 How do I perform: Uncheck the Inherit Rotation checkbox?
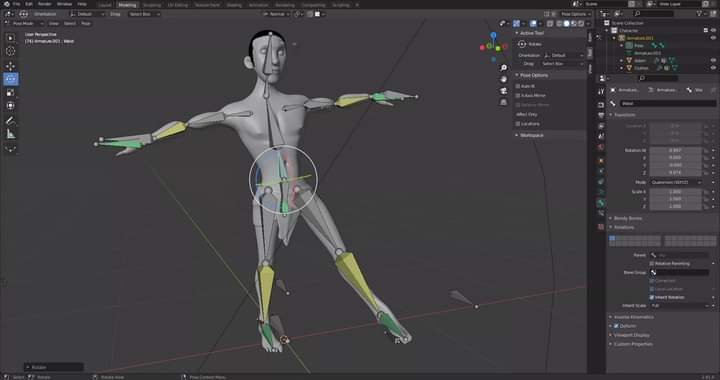point(652,297)
